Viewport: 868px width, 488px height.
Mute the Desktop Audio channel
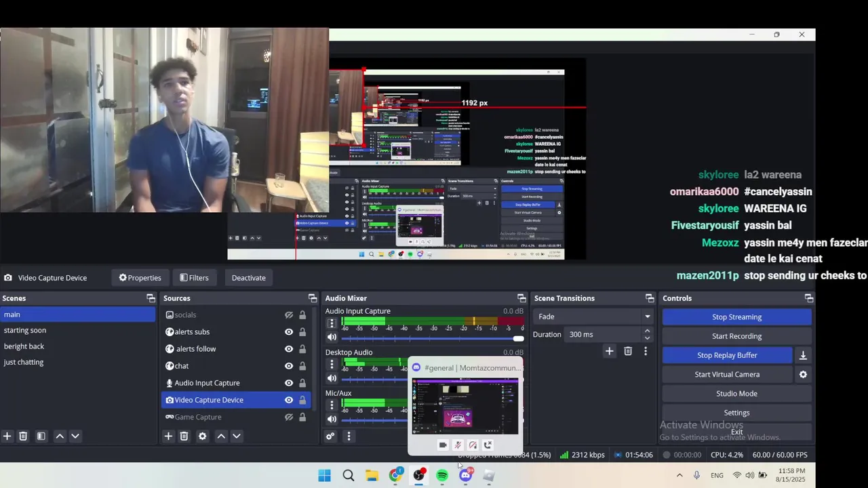point(332,378)
